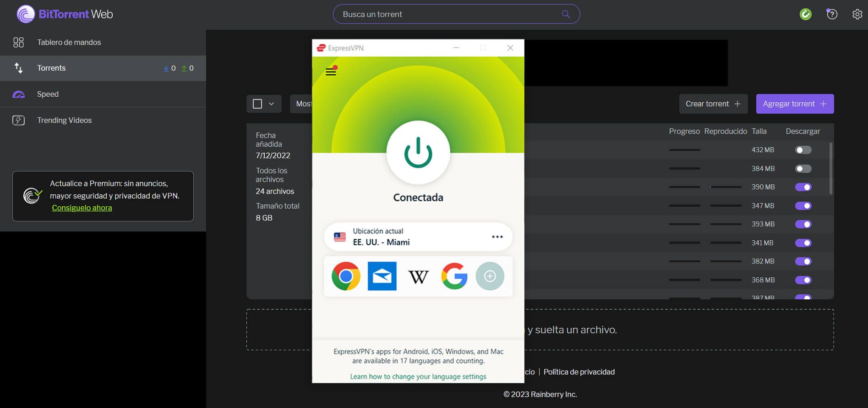Click the Torrents arrows icon in sidebar

point(18,68)
